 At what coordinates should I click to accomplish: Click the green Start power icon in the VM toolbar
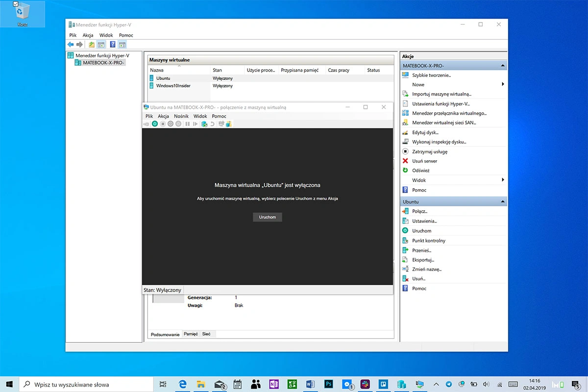[x=155, y=124]
